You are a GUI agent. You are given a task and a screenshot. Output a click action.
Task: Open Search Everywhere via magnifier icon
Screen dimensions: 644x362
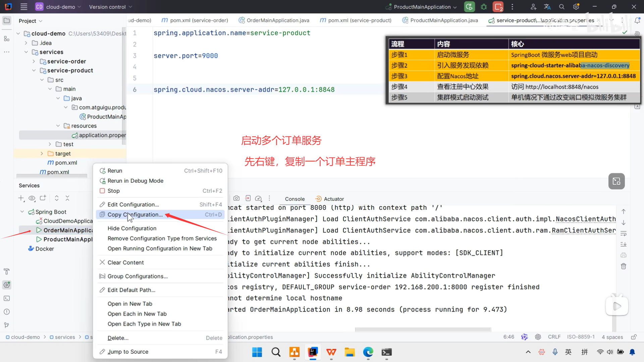561,7
